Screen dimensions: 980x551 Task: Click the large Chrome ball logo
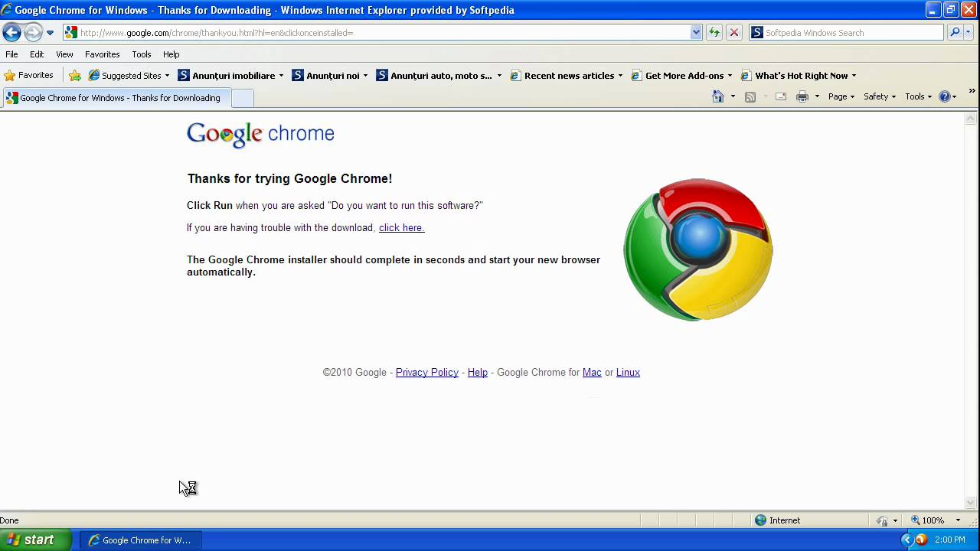tap(698, 249)
